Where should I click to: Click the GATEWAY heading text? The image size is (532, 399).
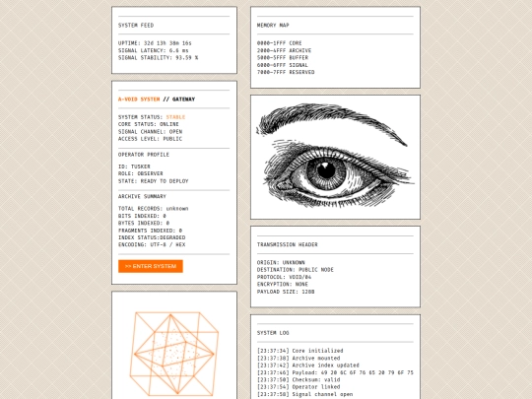tap(183, 100)
